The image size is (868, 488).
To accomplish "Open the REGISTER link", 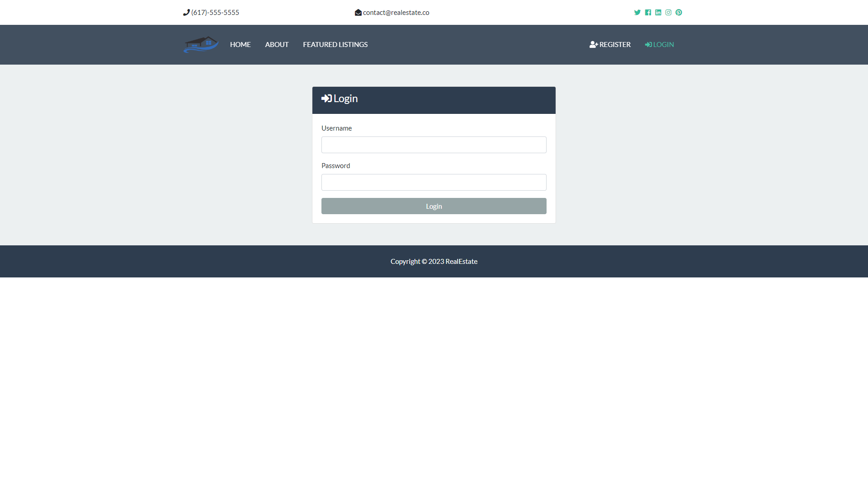I will click(615, 44).
